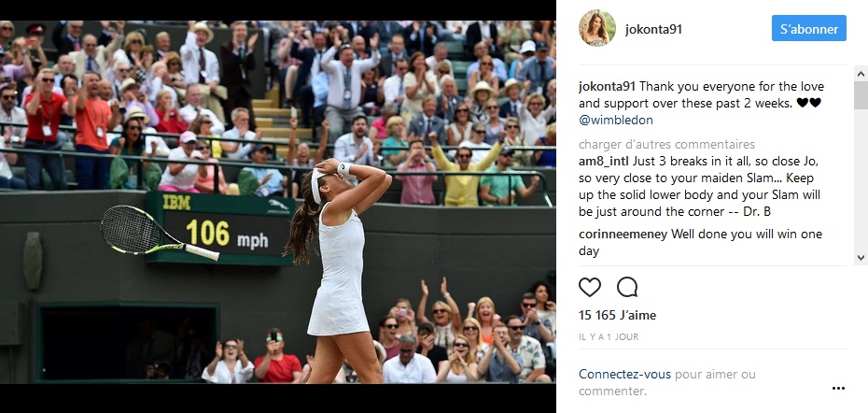Open the jokonta91 username at the top
The height and width of the screenshot is (413, 868).
653,29
